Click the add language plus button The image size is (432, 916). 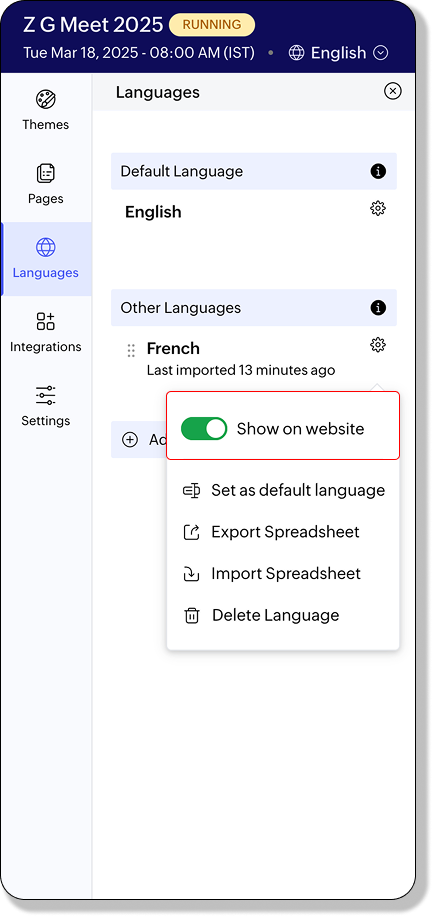click(130, 440)
